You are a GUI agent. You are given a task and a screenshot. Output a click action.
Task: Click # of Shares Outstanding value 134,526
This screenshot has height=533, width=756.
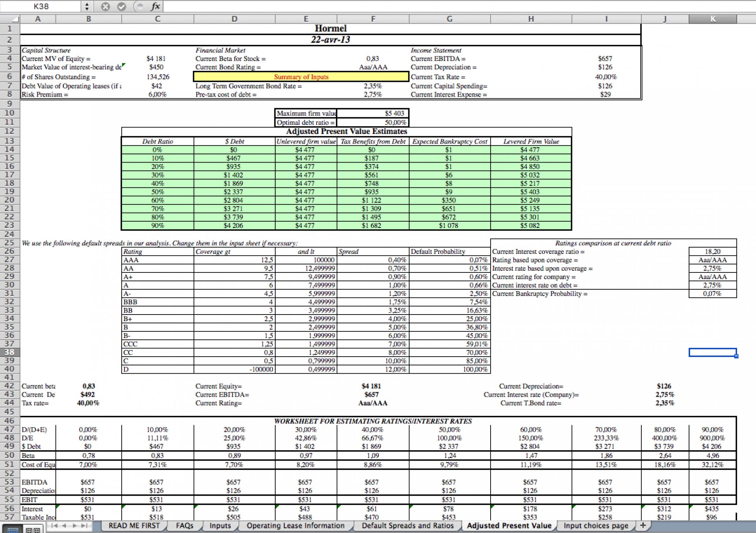157,77
